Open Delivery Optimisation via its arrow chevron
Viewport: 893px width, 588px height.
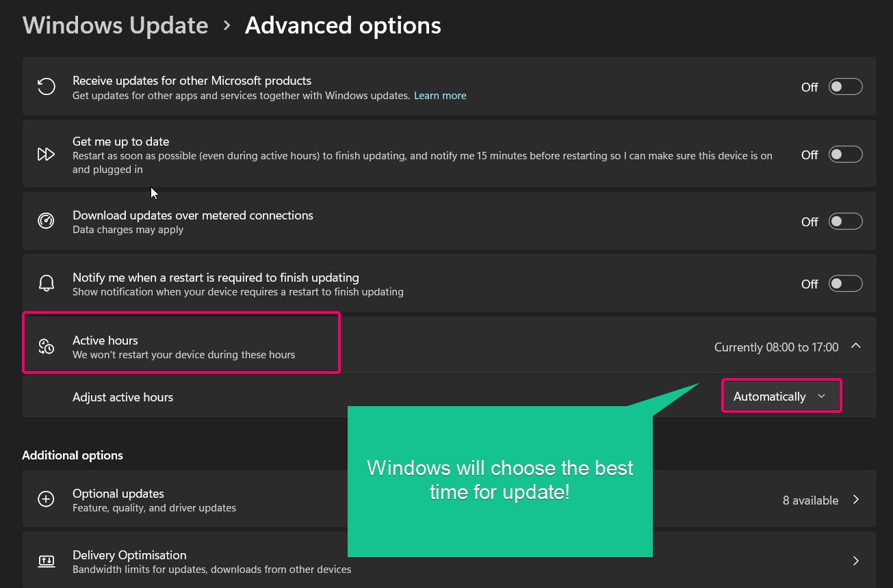coord(855,561)
